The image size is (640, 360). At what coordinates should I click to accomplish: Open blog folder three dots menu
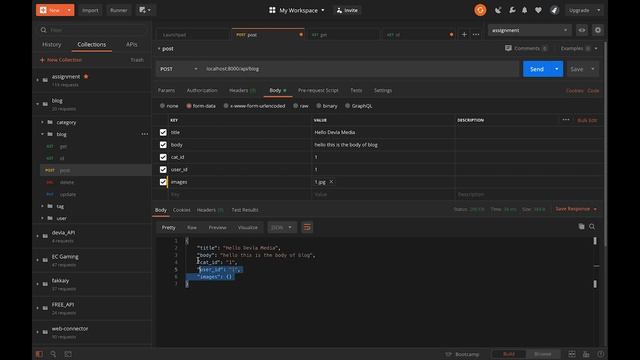point(144,134)
